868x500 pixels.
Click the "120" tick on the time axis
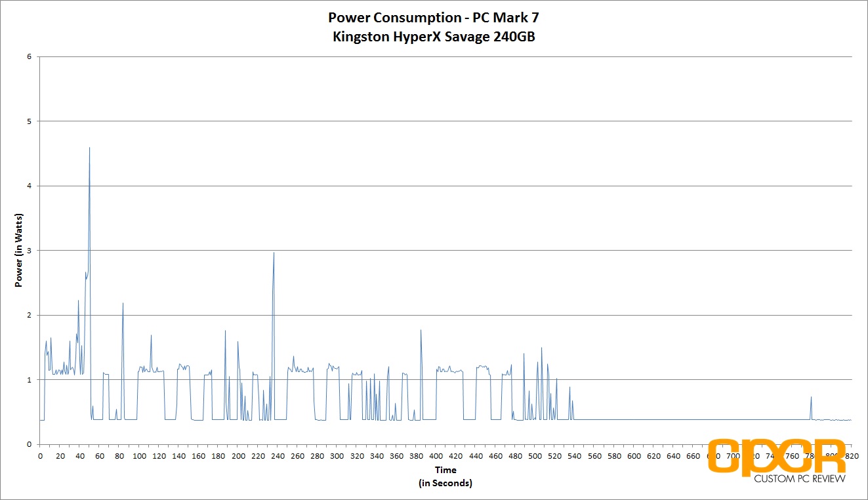click(x=159, y=455)
